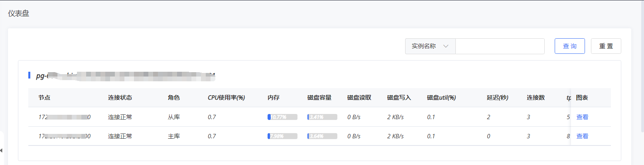
Task: Open the 实例名称 filter dropdown
Action: pyautogui.click(x=430, y=46)
